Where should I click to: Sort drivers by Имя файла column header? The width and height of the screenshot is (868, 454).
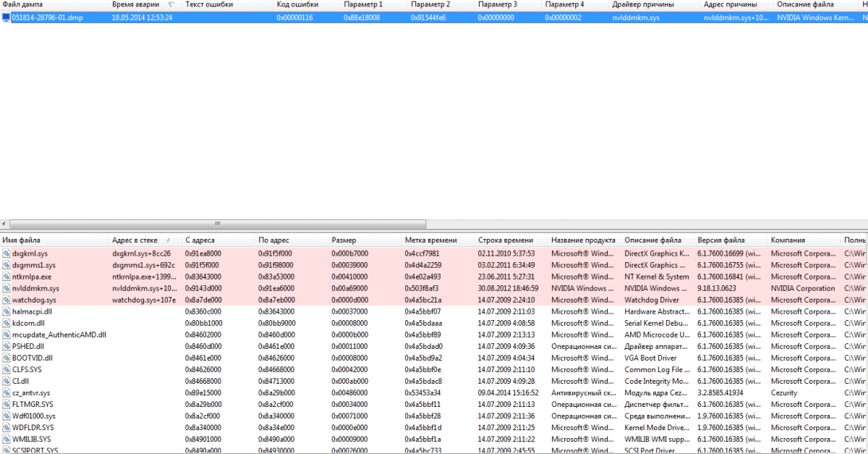(x=54, y=240)
